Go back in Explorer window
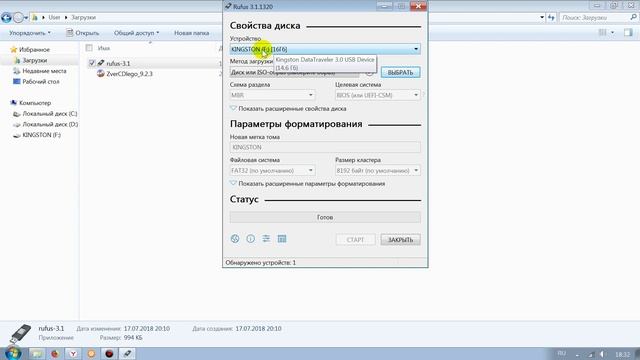Image resolution: width=640 pixels, height=360 pixels. pos(6,18)
